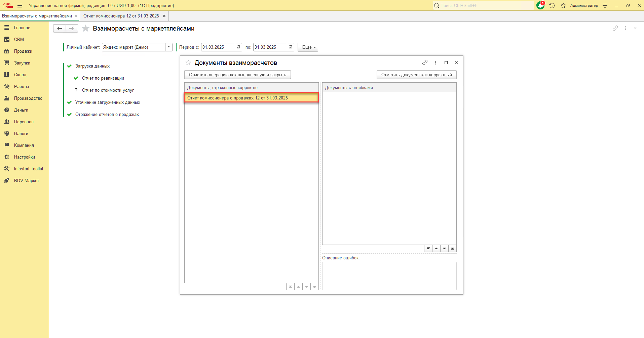Image resolution: width=644 pixels, height=338 pixels.
Task: Open the Настройки section
Action: (x=25, y=157)
